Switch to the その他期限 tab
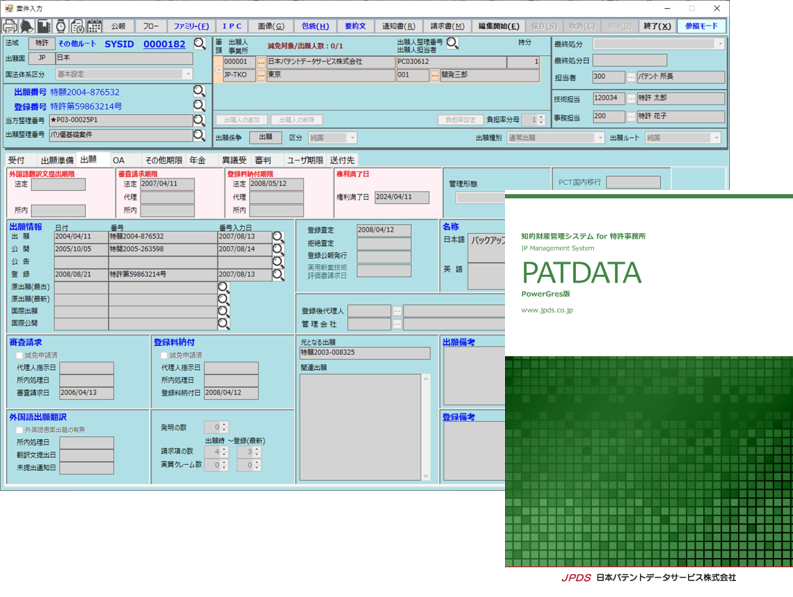Screen dimensions: 793x597 [163, 160]
